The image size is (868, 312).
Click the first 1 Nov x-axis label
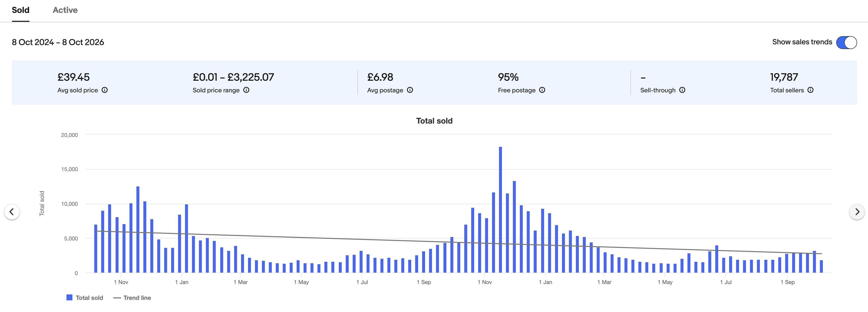[x=121, y=282]
